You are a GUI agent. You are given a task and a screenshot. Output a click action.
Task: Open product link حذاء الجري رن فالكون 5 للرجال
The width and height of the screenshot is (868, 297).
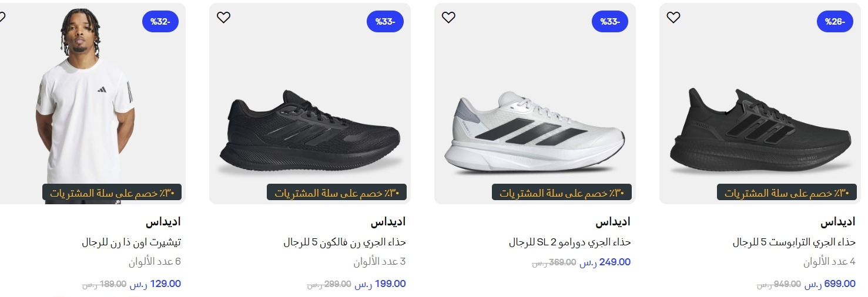[344, 242]
